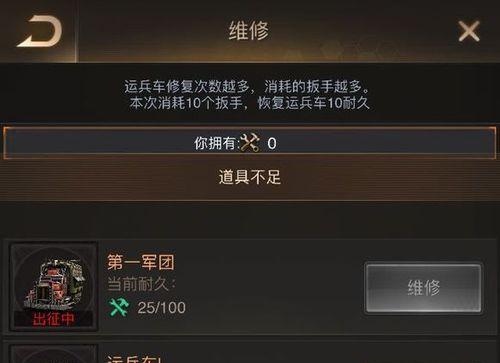Click the 道具不足 notice text
Viewport: 500px width, 363px height.
(250, 177)
